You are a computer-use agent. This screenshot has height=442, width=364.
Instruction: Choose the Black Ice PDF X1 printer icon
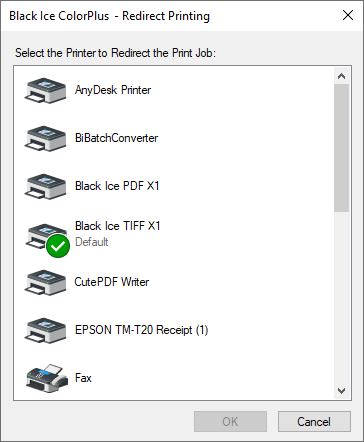coord(45,186)
